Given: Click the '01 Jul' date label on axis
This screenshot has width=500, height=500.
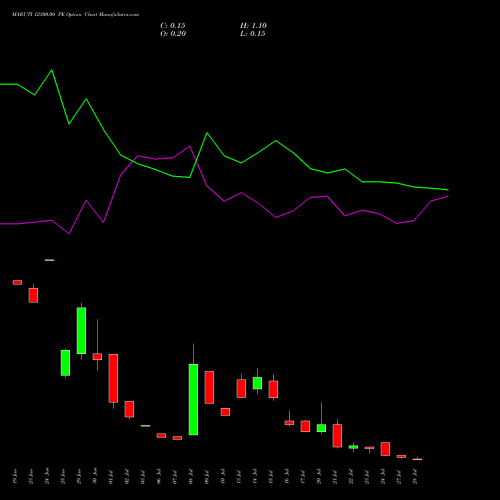Looking at the screenshot, I should click(x=111, y=477).
